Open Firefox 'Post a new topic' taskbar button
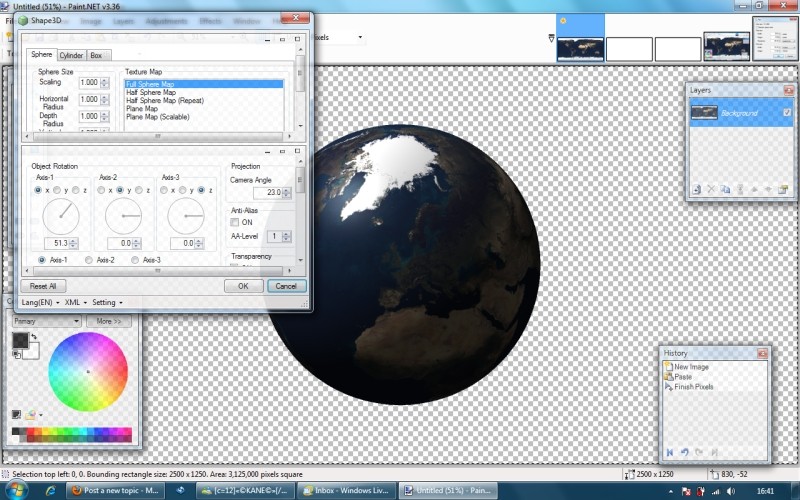Viewport: 800px width, 500px height. tap(115, 491)
